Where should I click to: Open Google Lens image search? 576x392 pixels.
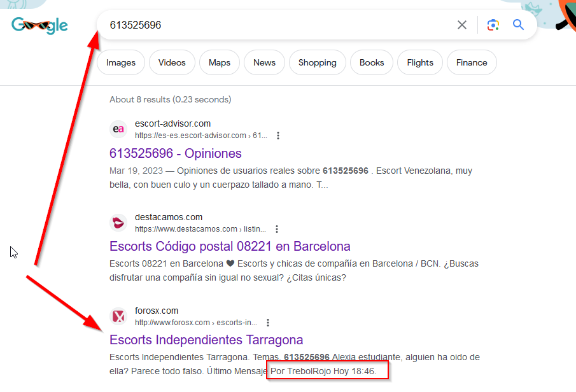[x=493, y=25]
